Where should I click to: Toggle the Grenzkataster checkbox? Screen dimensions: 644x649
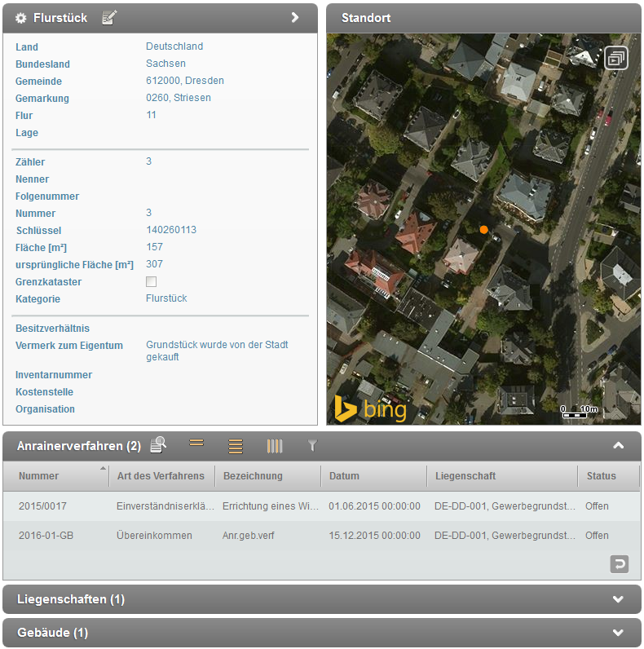151,282
